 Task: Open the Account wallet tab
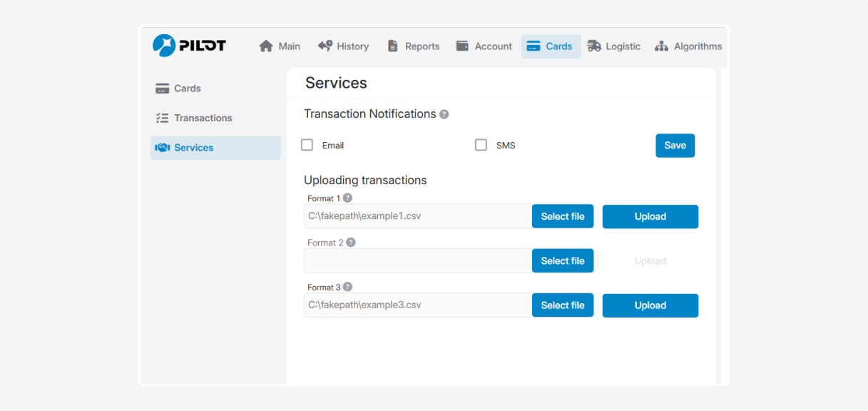click(x=484, y=46)
